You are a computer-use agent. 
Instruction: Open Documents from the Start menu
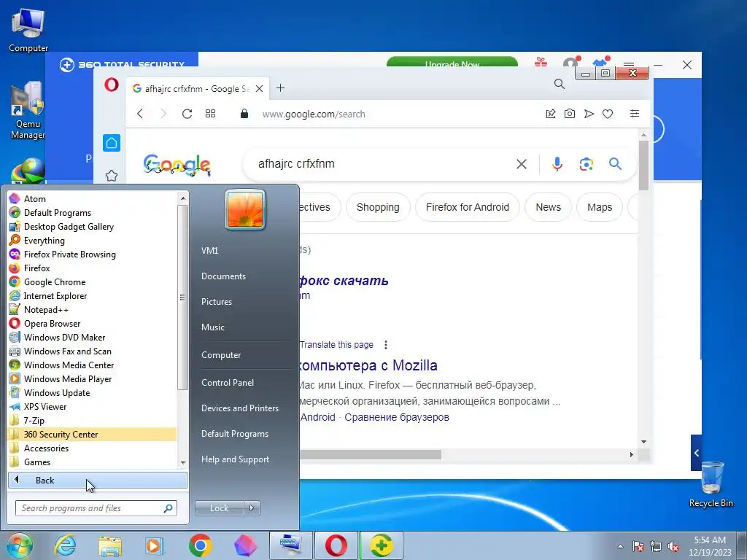tap(223, 276)
